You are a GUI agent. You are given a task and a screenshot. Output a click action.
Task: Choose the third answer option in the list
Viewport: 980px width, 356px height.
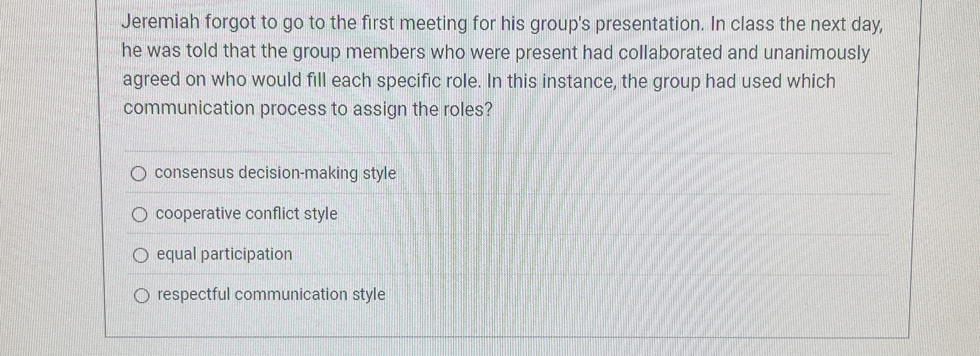[x=224, y=255]
